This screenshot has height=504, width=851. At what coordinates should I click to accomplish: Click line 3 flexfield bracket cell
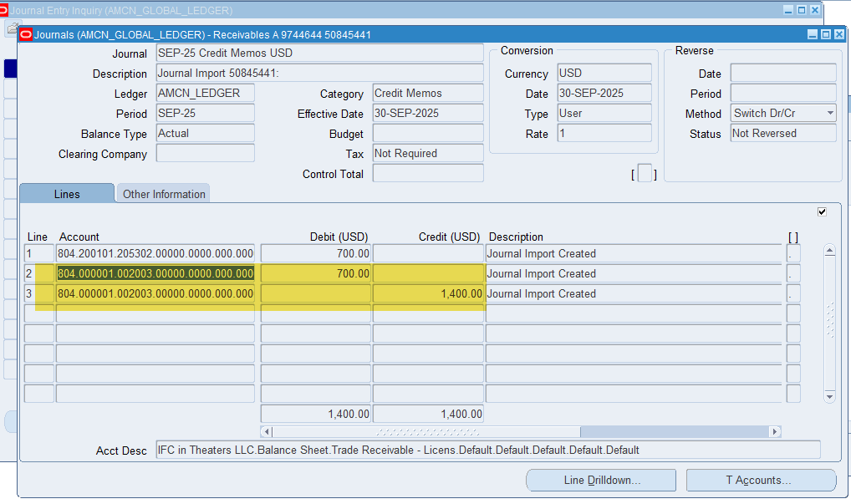click(793, 293)
